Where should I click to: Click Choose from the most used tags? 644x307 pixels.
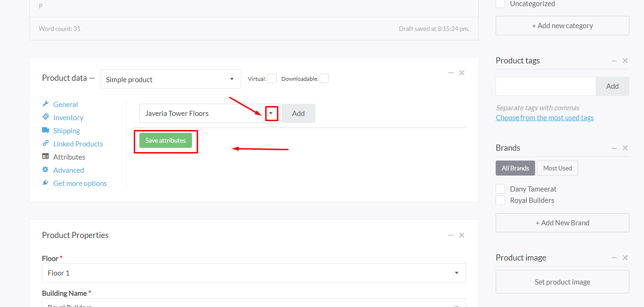[x=544, y=118]
